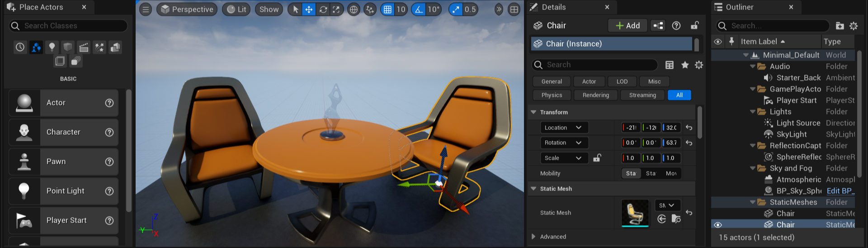Open the Shapes category cube icon
The height and width of the screenshot is (248, 868).
tap(68, 47)
